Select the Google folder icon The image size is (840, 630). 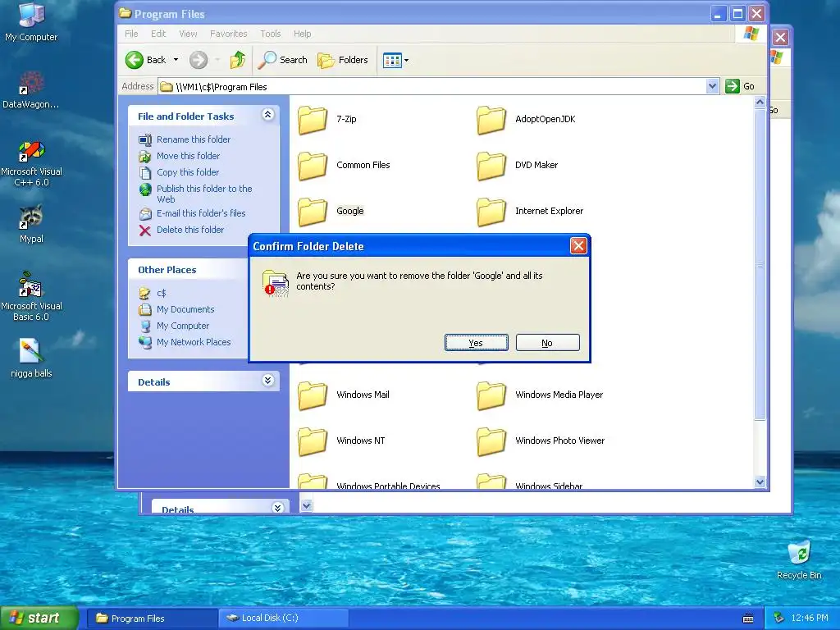313,212
